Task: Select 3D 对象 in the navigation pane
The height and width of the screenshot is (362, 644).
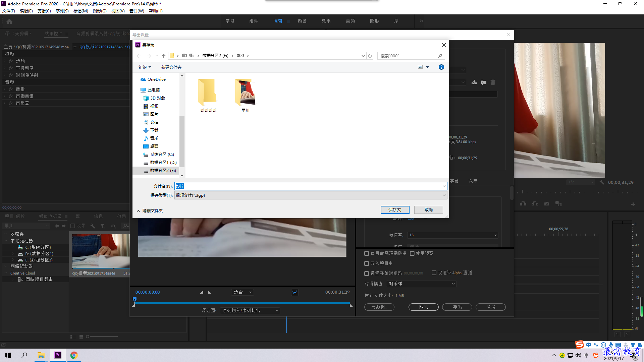Action: tap(154, 98)
